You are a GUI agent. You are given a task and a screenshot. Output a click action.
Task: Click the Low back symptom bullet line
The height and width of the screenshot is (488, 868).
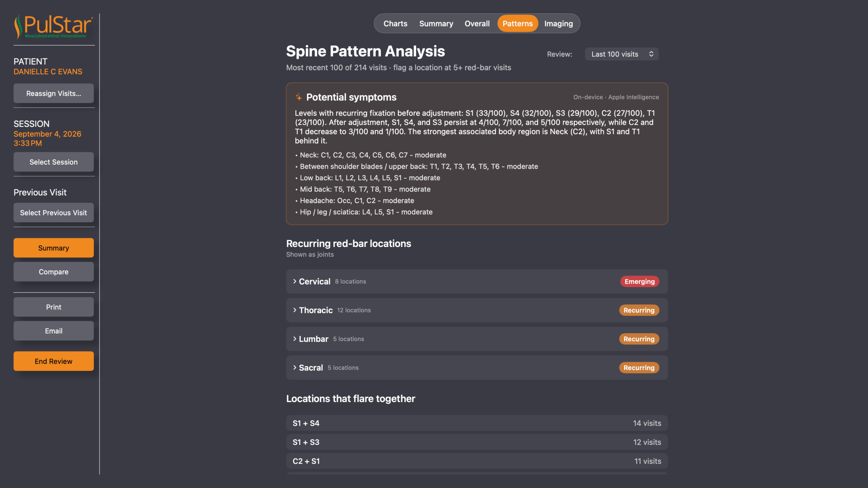coord(368,178)
